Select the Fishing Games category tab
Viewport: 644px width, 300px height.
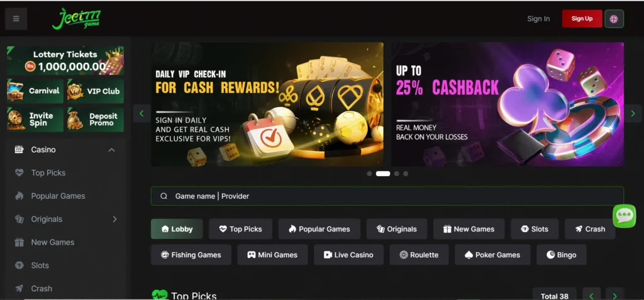point(191,255)
